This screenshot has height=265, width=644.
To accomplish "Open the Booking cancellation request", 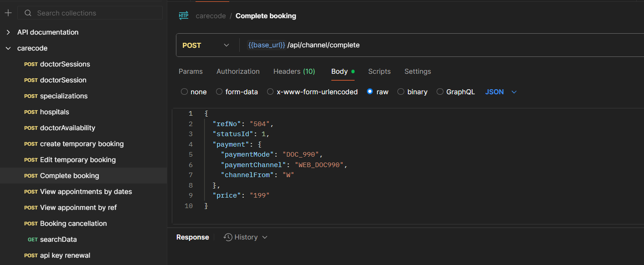I will point(73,224).
